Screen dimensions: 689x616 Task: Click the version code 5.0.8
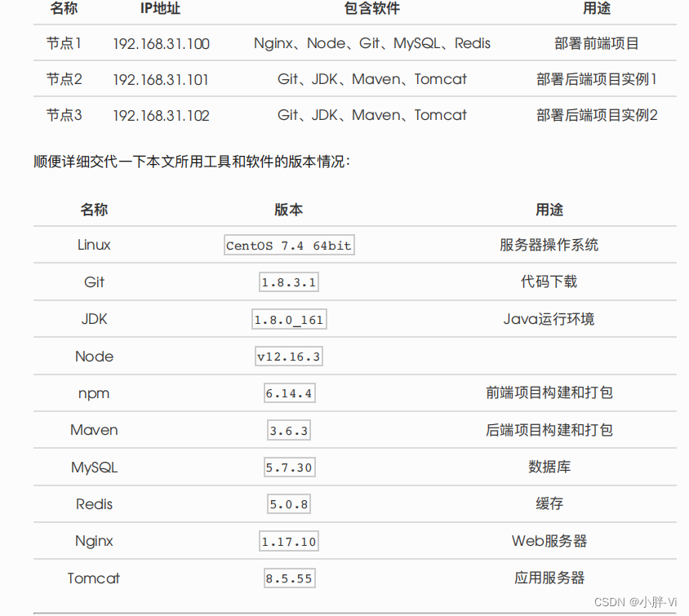289,504
